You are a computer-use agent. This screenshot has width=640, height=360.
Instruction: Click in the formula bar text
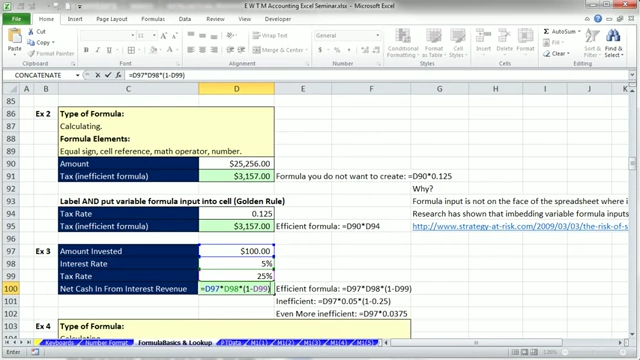(157, 75)
